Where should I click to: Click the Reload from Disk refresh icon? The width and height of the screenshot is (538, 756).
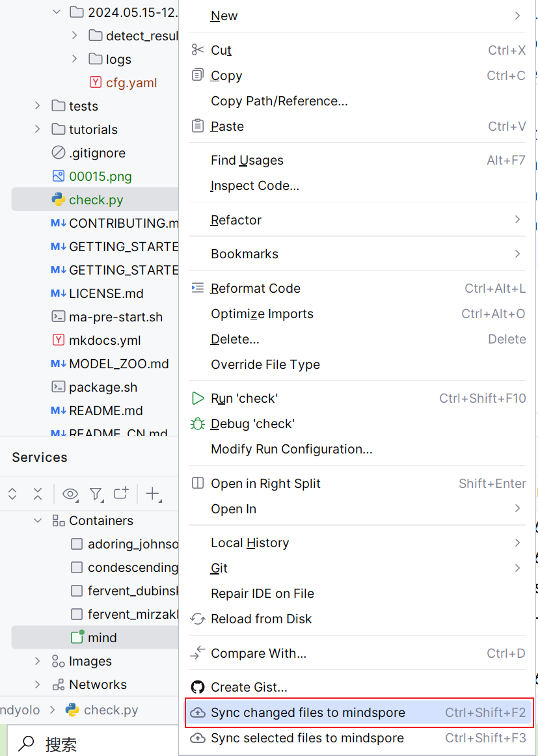(197, 619)
